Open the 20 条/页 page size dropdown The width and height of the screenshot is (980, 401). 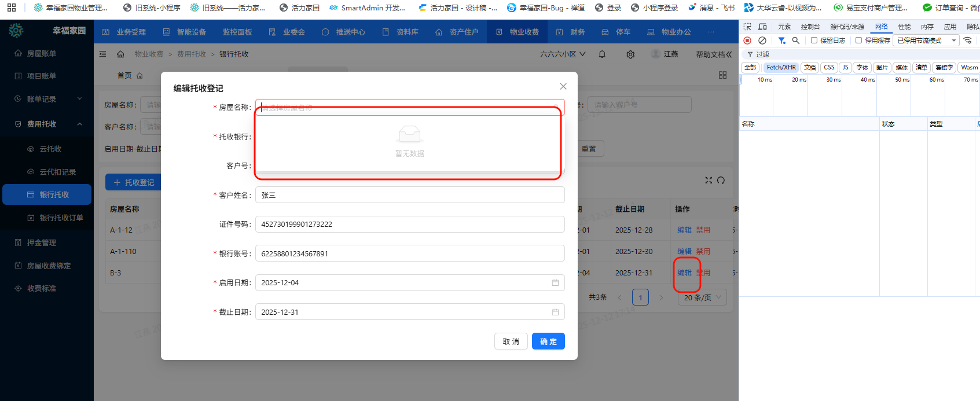pyautogui.click(x=702, y=297)
